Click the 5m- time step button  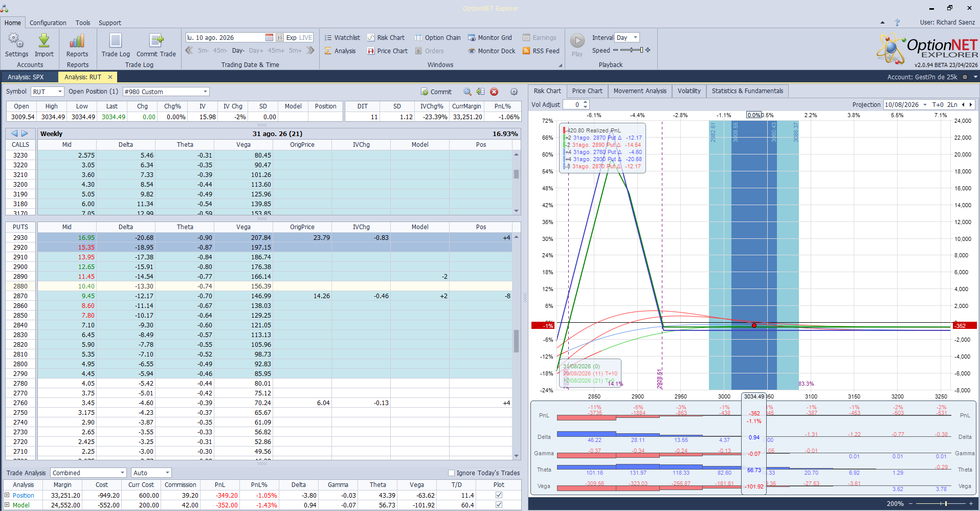(203, 50)
